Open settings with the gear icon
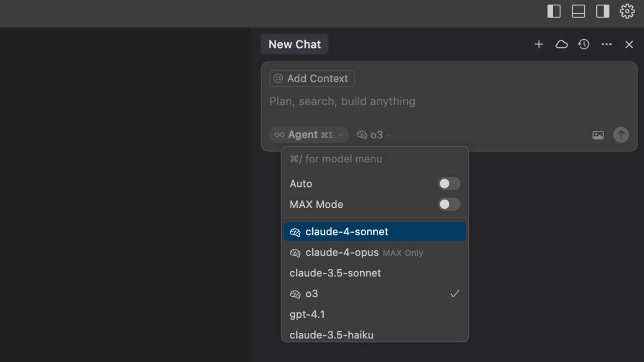Screen dimensions: 644x362 [x=627, y=11]
